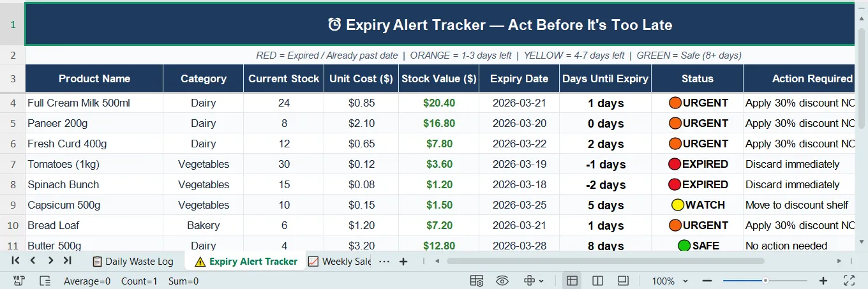Toggle eye protection mode icon
Image resolution: width=868 pixels, height=289 pixels.
[502, 281]
